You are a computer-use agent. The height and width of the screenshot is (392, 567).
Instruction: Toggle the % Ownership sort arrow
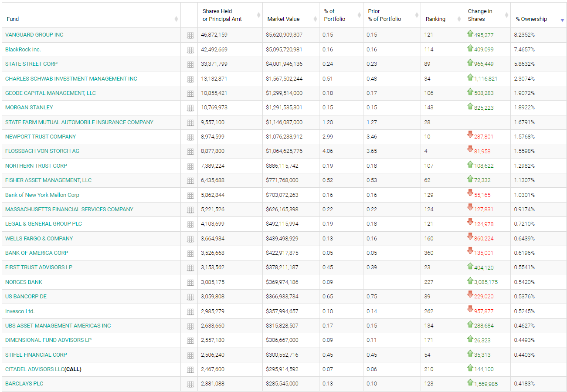click(x=562, y=20)
